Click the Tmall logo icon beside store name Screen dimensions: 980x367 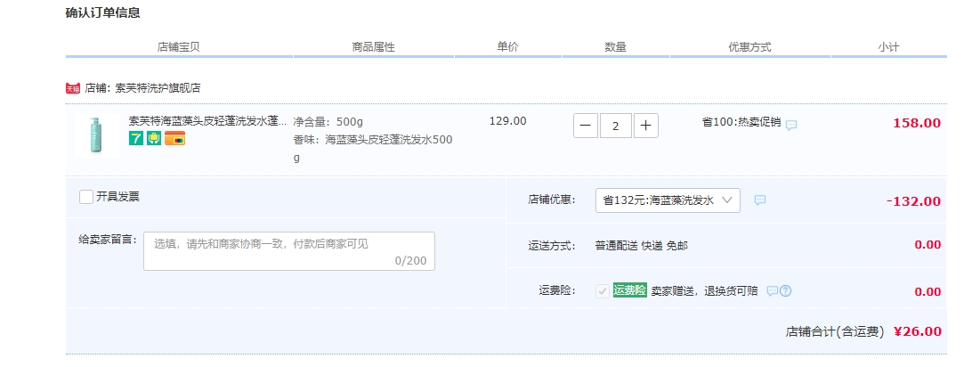click(x=72, y=88)
